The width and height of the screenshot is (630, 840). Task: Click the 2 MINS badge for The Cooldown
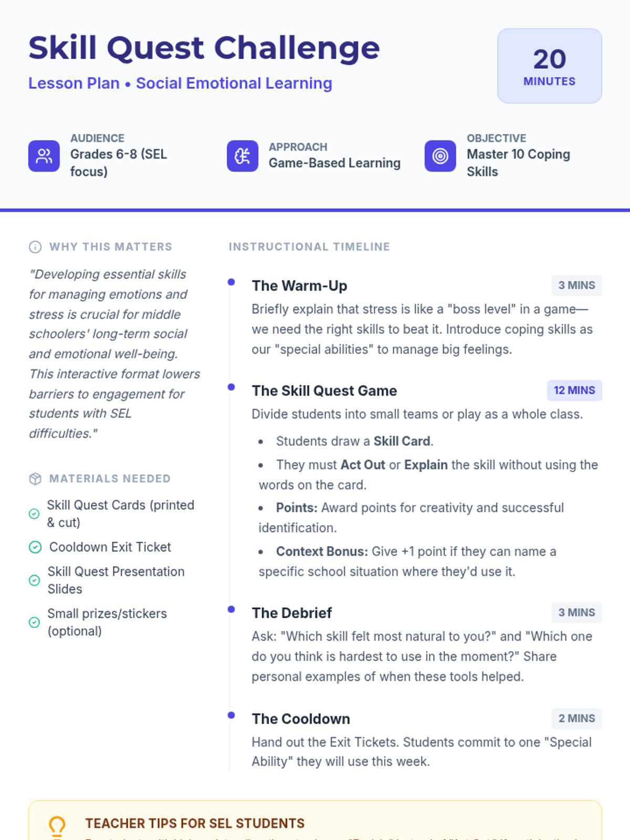(576, 719)
